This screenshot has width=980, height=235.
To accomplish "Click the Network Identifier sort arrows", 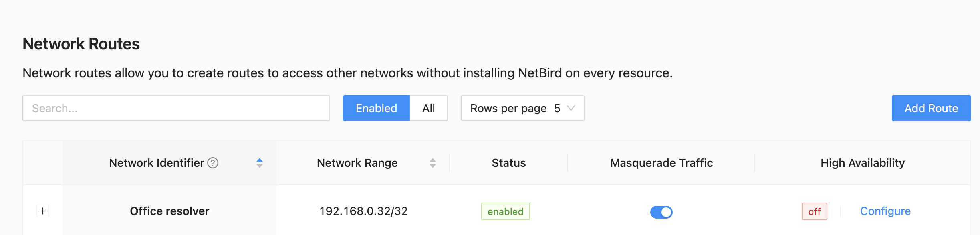I will point(260,163).
